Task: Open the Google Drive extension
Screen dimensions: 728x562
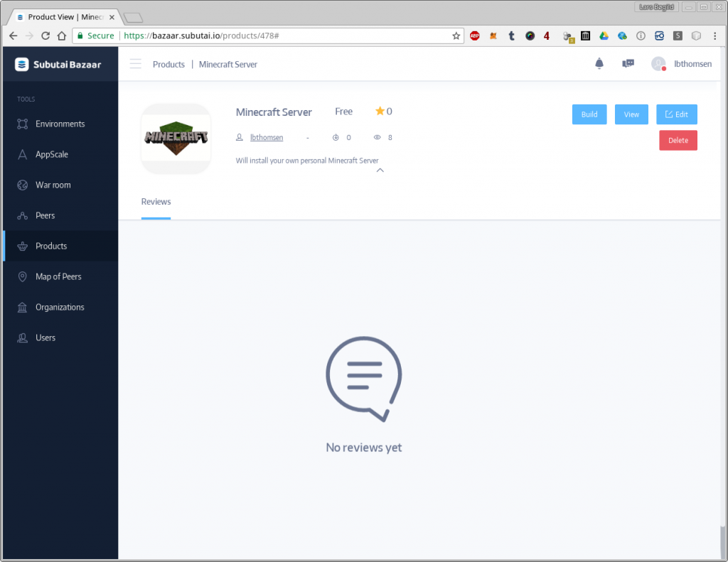Action: pyautogui.click(x=604, y=36)
